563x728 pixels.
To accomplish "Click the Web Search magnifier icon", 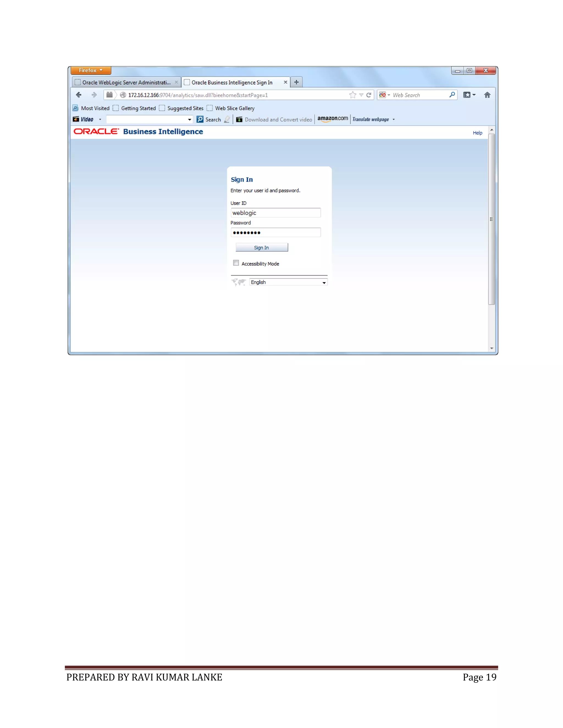I will pos(452,95).
